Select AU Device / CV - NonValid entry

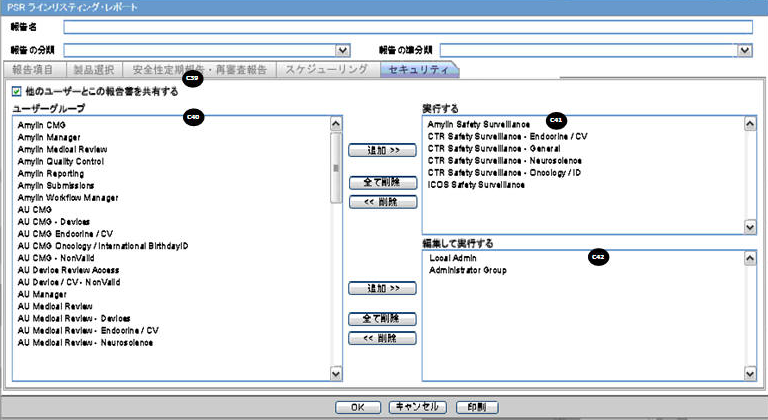click(x=69, y=282)
